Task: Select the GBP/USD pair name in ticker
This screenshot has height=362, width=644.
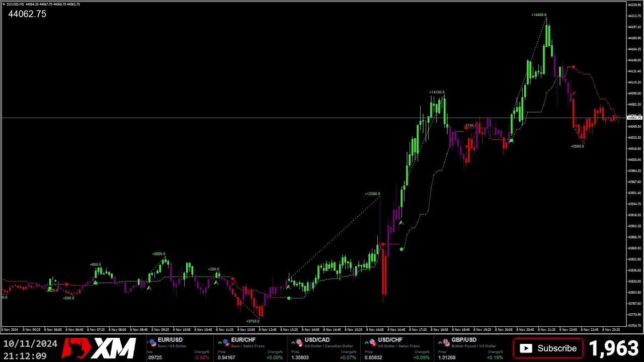Action: [464, 340]
